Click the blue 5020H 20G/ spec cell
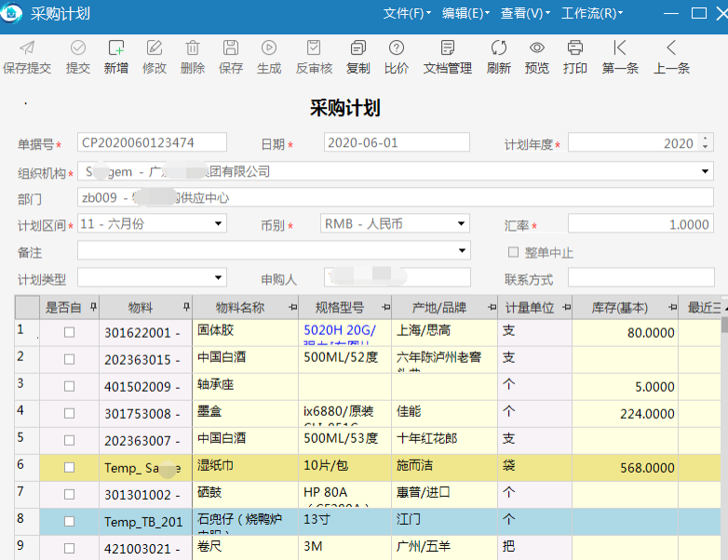This screenshot has height=560, width=728. pos(345,332)
